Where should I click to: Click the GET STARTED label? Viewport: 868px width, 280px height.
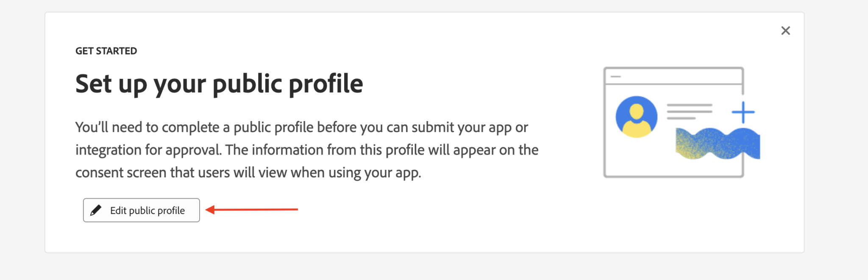(106, 51)
